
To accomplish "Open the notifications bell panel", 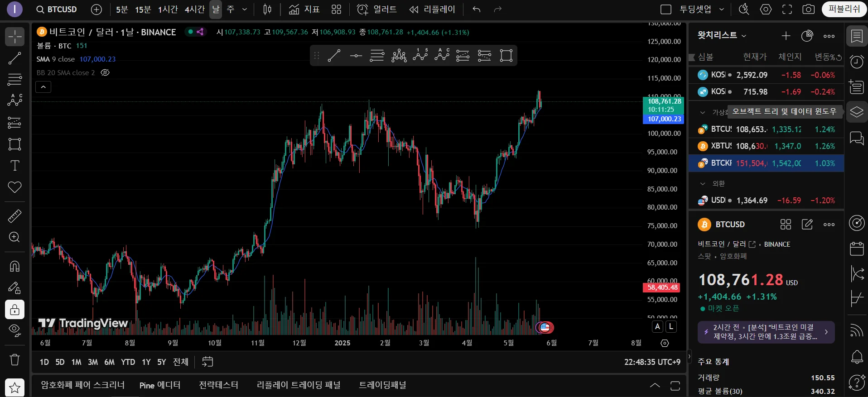I will coord(857,357).
